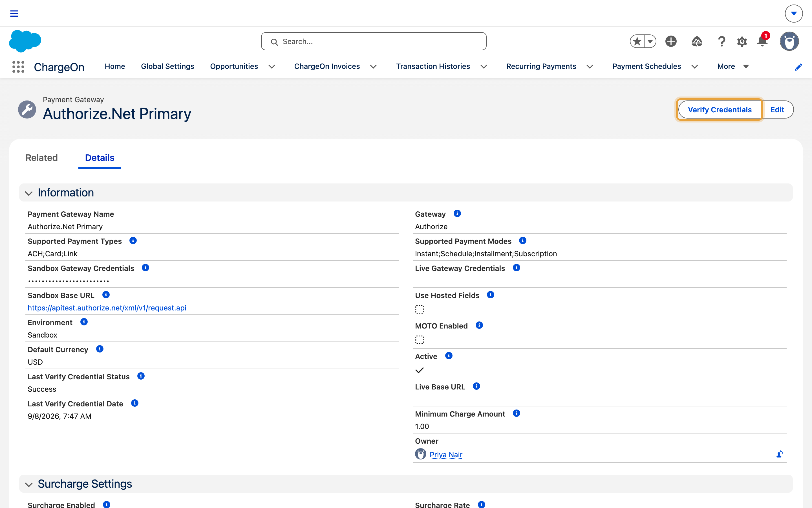Show info for Use Hosted Fields
This screenshot has width=812, height=508.
coord(490,295)
